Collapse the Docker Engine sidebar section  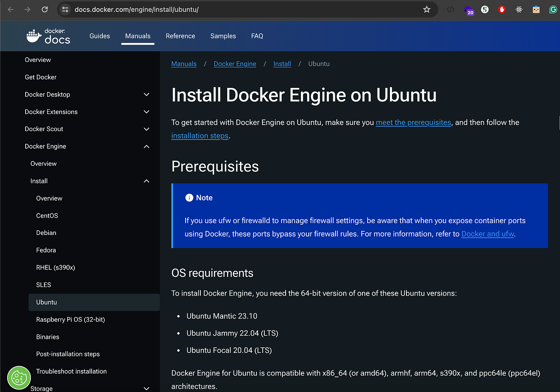pyautogui.click(x=146, y=147)
